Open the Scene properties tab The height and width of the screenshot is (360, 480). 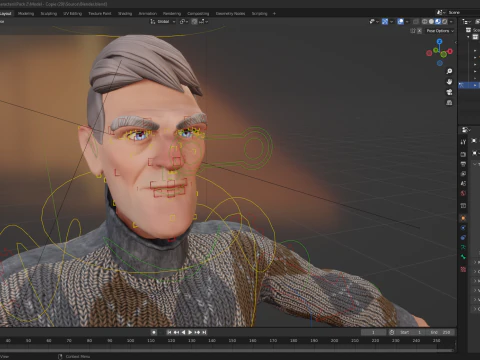coord(463,183)
